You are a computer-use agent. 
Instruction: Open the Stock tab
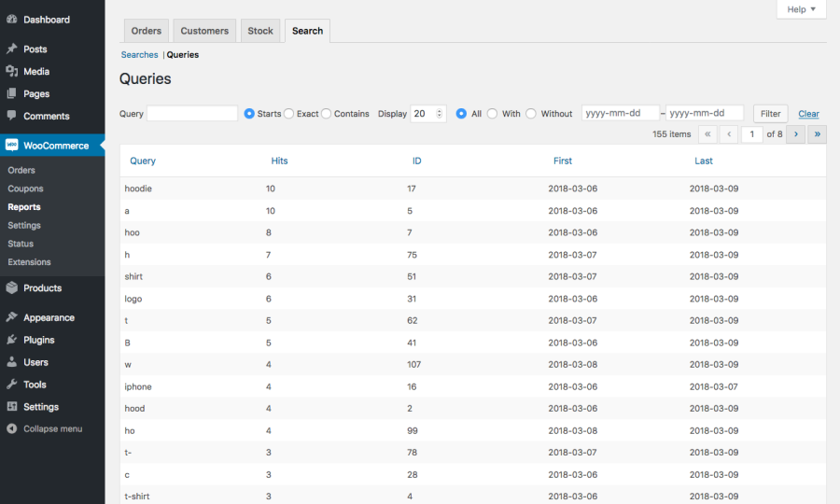click(260, 31)
